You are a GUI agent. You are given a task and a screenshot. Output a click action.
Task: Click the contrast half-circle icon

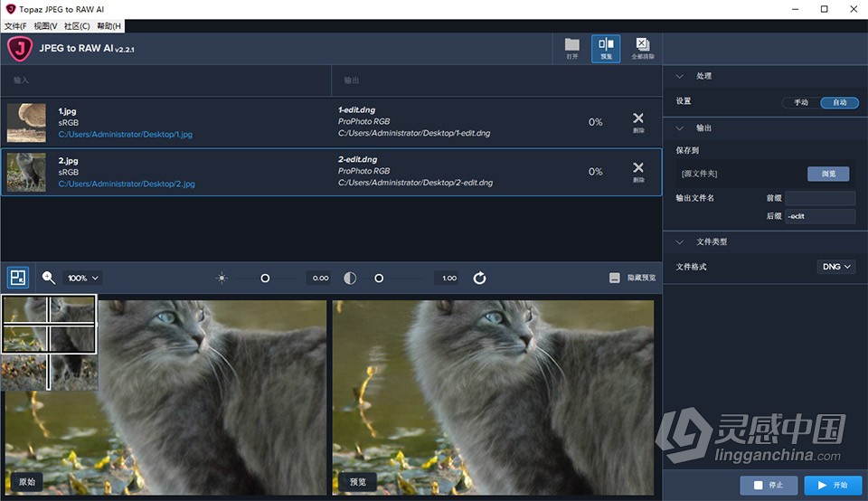tap(350, 278)
